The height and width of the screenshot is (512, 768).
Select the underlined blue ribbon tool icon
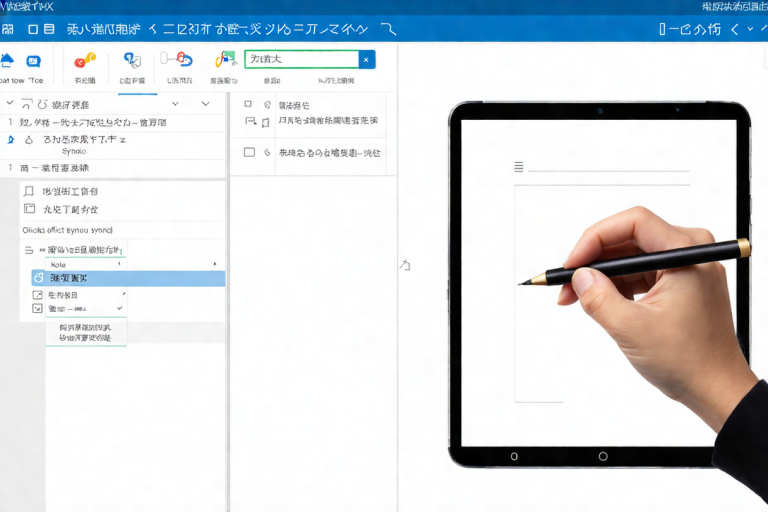point(131,60)
